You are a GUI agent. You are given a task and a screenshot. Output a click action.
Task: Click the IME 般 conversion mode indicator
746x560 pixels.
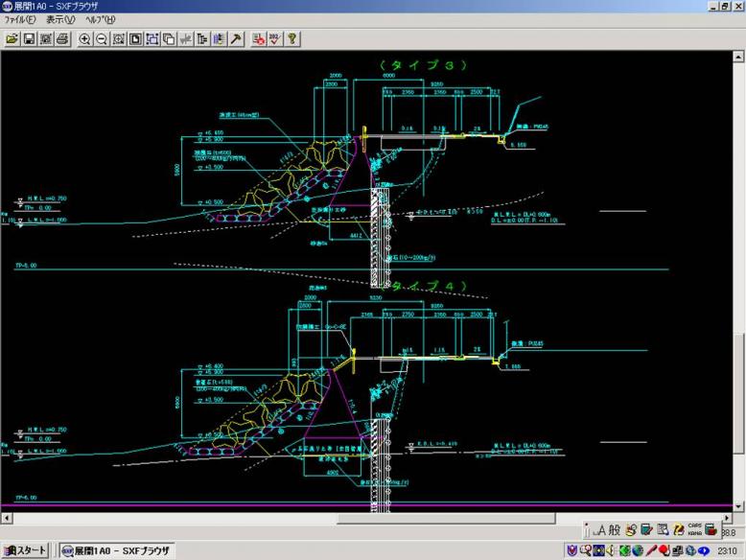click(x=615, y=529)
